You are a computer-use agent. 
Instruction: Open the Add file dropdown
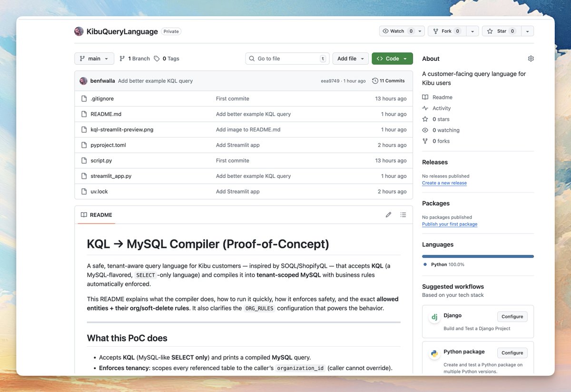click(350, 59)
